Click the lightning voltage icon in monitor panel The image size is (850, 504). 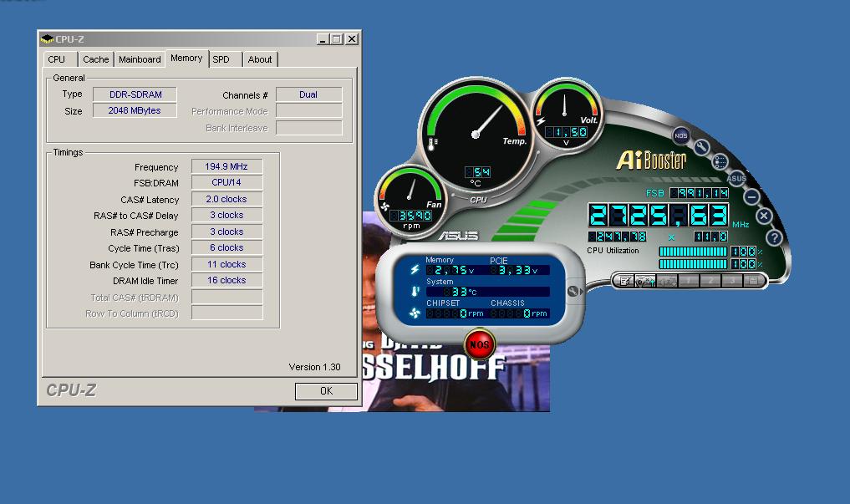point(415,269)
